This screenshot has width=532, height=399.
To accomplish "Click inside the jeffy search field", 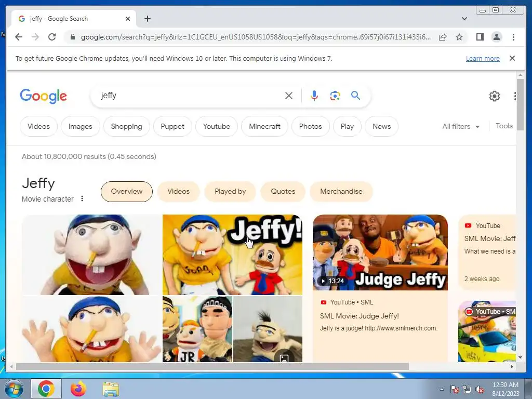I will [x=190, y=96].
